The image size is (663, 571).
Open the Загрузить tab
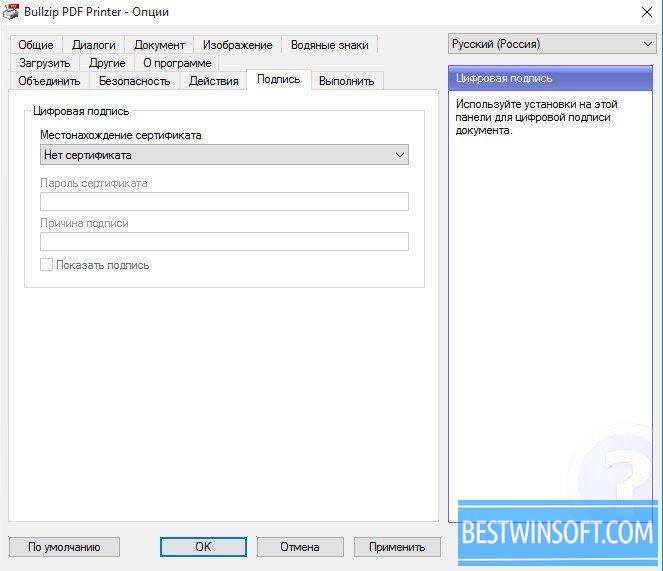click(44, 63)
